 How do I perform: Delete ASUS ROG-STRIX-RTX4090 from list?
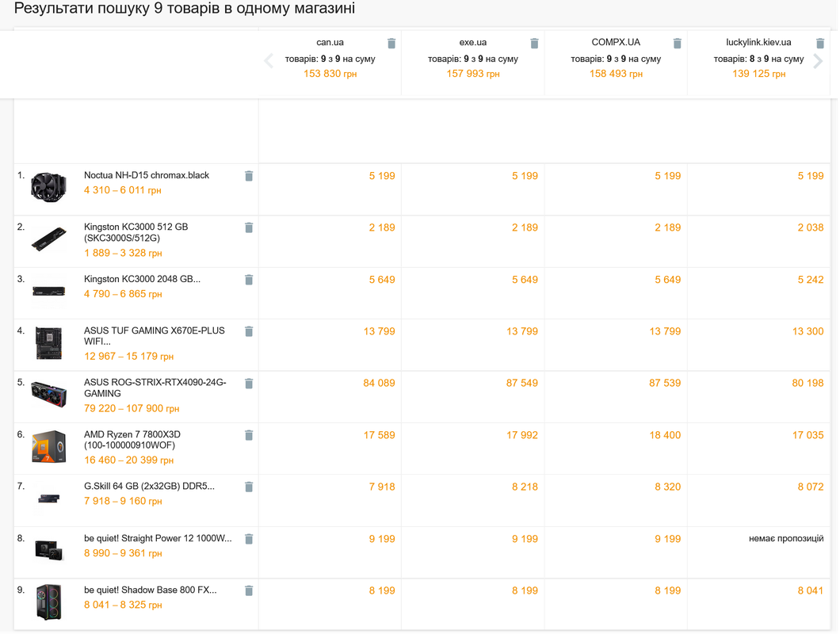tap(249, 384)
